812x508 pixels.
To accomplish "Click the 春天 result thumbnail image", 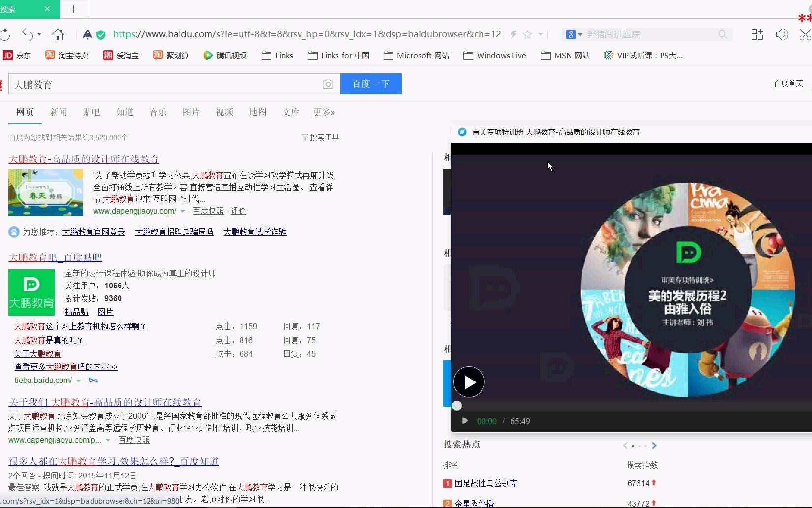I will (46, 192).
